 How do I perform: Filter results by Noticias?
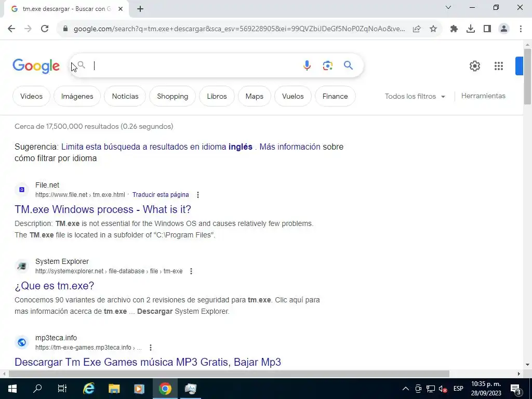tap(125, 96)
